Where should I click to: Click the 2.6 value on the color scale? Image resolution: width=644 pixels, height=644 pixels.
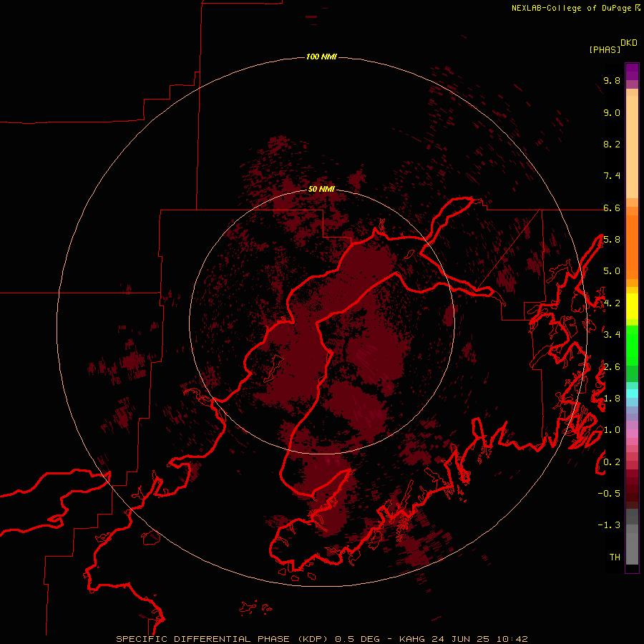point(612,367)
